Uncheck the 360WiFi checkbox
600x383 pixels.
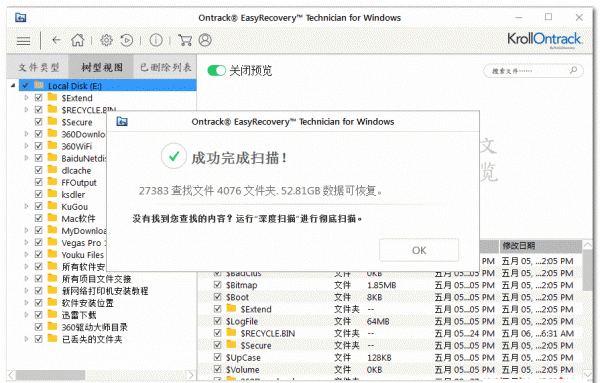(39, 146)
